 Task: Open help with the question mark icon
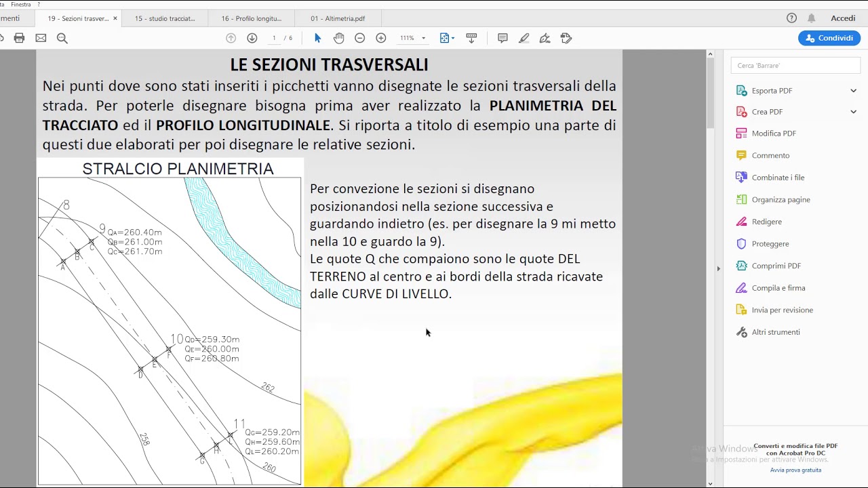[x=791, y=18]
